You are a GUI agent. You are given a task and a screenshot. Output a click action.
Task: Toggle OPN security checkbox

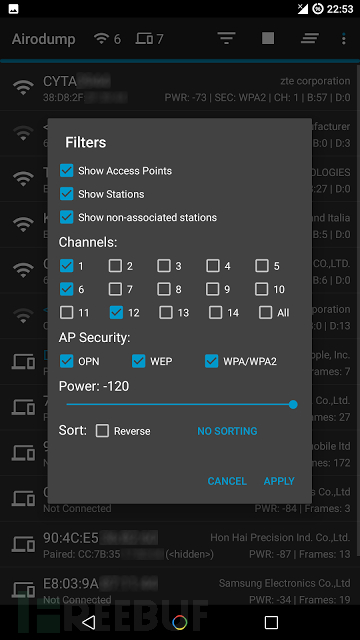coord(67,361)
